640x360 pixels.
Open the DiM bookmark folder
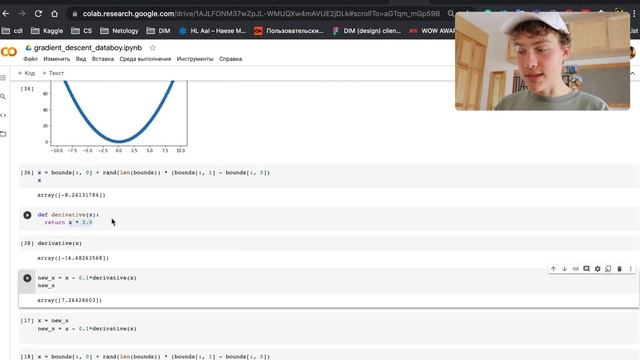tap(158, 31)
